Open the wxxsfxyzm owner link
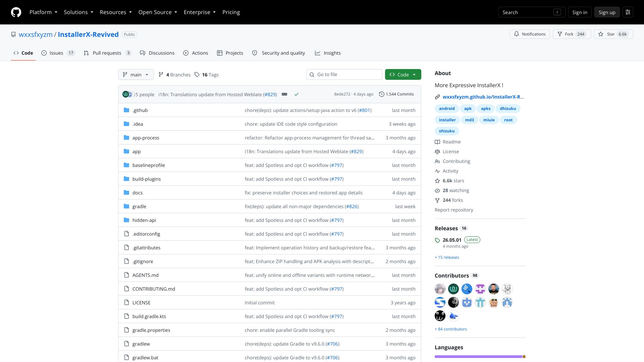The image size is (644, 362). click(36, 35)
